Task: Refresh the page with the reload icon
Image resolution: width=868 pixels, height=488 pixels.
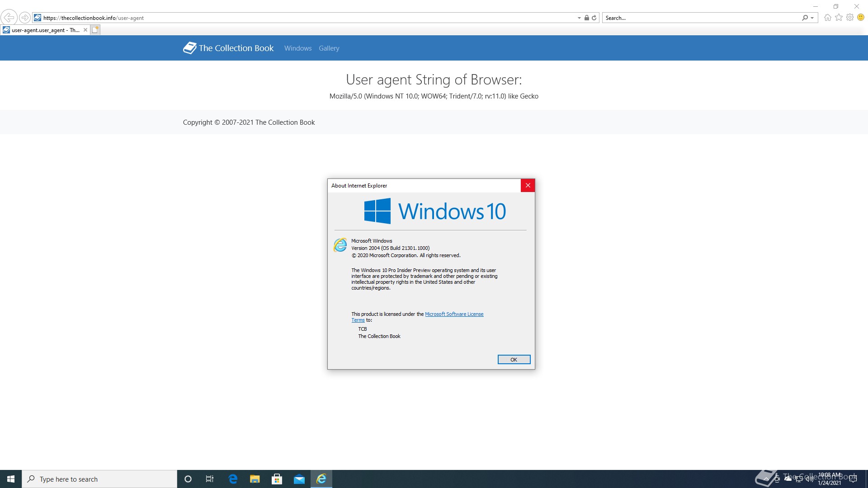Action: 594,18
